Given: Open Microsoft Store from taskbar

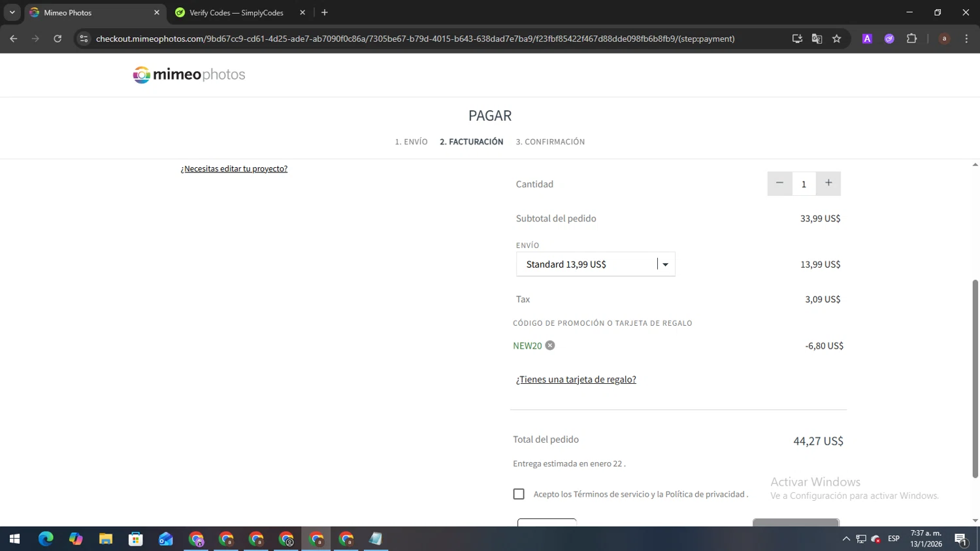Looking at the screenshot, I should (136, 539).
